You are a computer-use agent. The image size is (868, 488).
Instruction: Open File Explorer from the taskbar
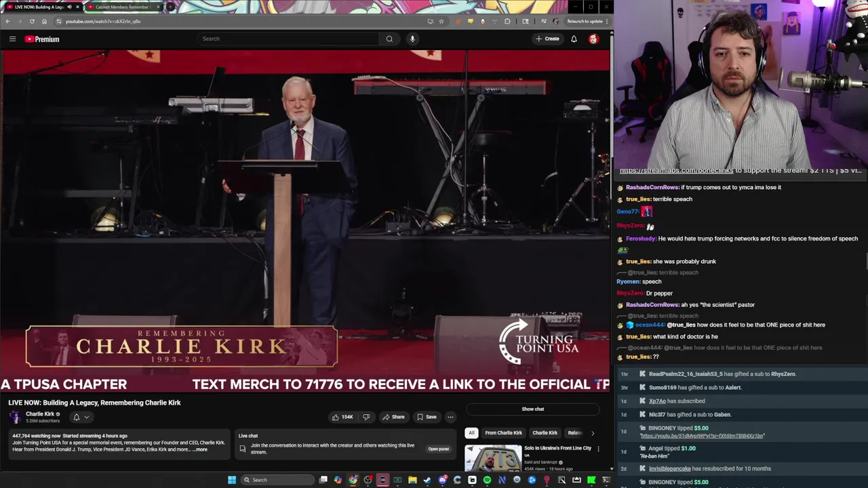click(x=412, y=480)
